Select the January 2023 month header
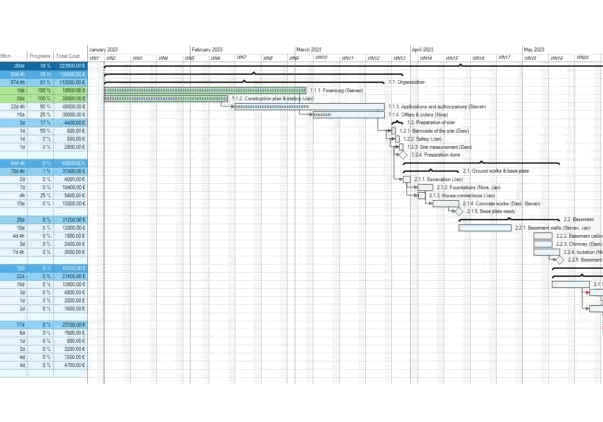603x422 pixels. [x=103, y=50]
